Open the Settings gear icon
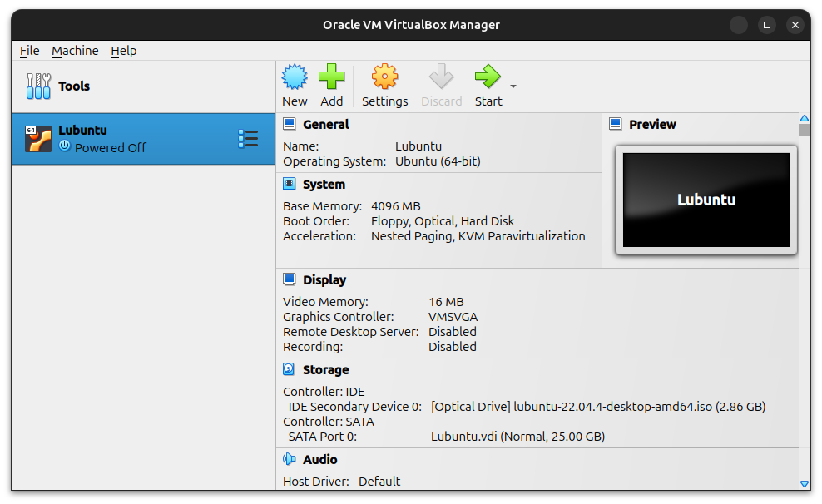822x504 pixels. coord(384,77)
